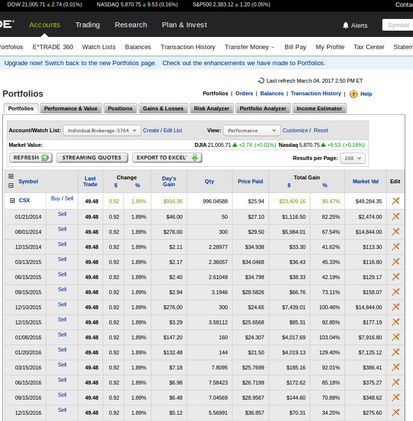Collapse the CSX row with minus box
Screen dimensions: 413x421
[12, 201]
